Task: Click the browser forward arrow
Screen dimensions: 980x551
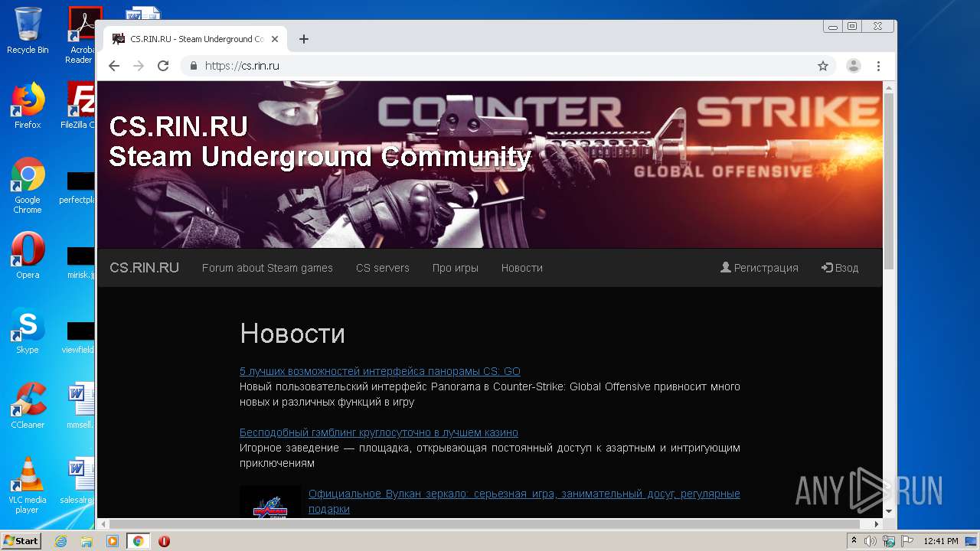Action: pyautogui.click(x=139, y=66)
